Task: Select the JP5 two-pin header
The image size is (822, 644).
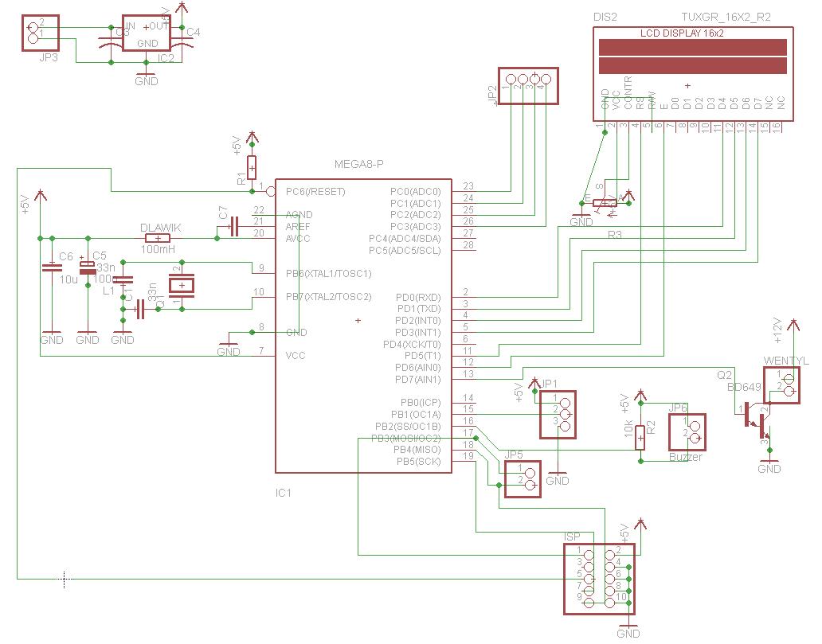Action: pyautogui.click(x=523, y=479)
